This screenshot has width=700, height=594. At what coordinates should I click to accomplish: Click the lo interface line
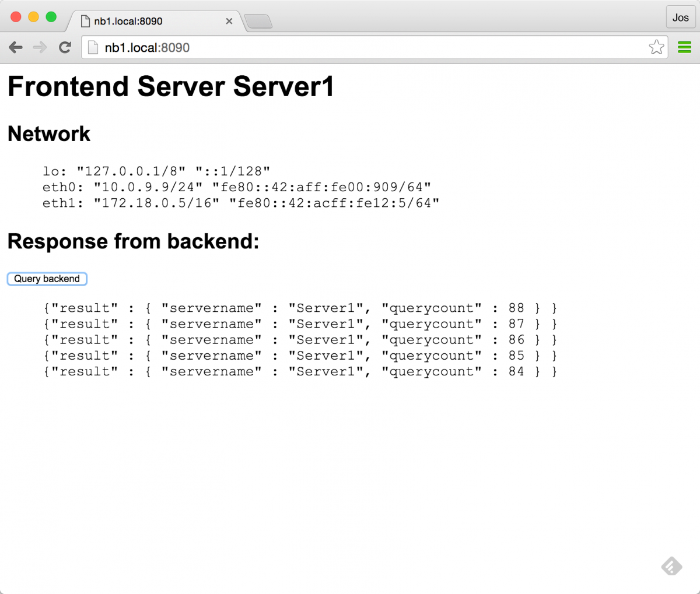coord(156,171)
